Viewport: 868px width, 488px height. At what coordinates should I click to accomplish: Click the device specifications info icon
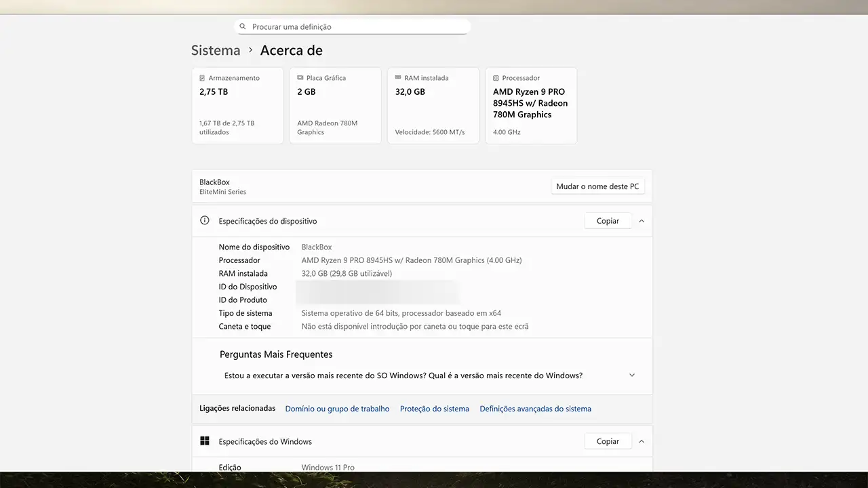coord(205,221)
